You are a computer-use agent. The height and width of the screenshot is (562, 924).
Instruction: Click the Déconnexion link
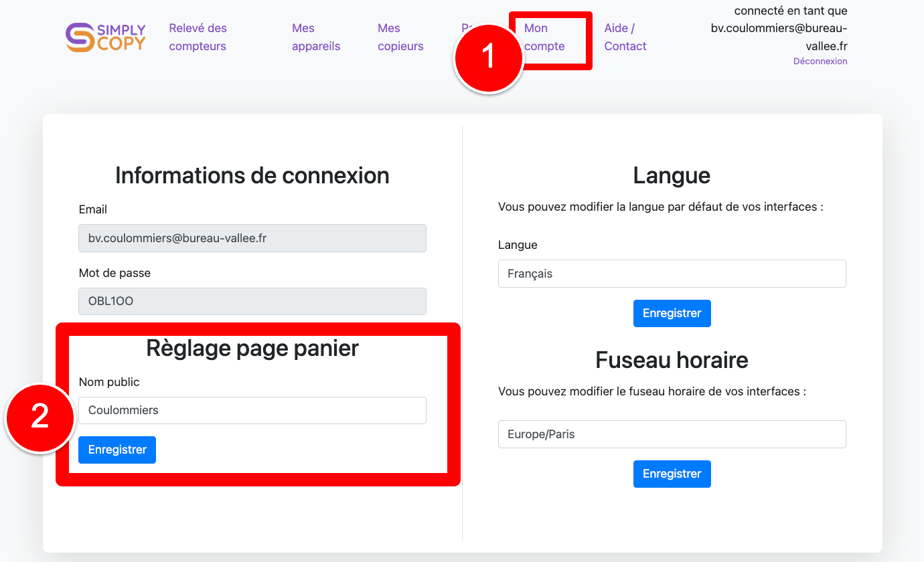pyautogui.click(x=820, y=62)
